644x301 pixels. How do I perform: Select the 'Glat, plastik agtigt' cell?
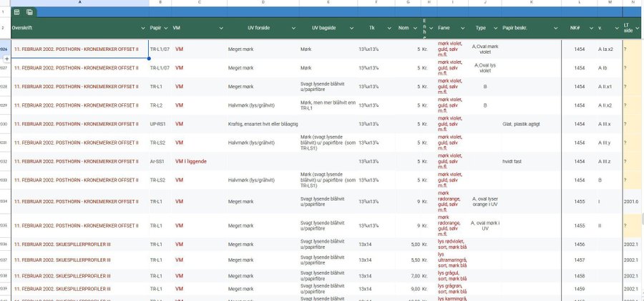click(521, 124)
